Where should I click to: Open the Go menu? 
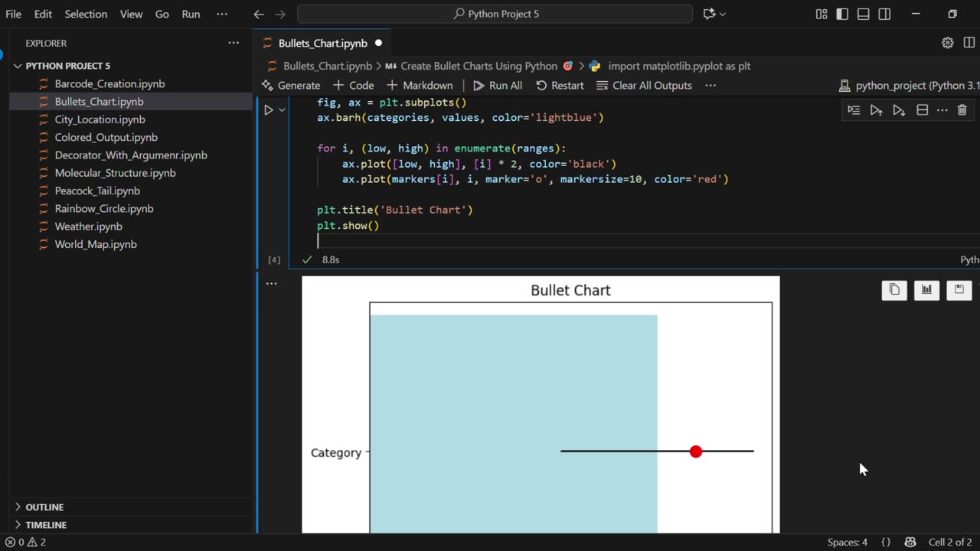point(162,14)
